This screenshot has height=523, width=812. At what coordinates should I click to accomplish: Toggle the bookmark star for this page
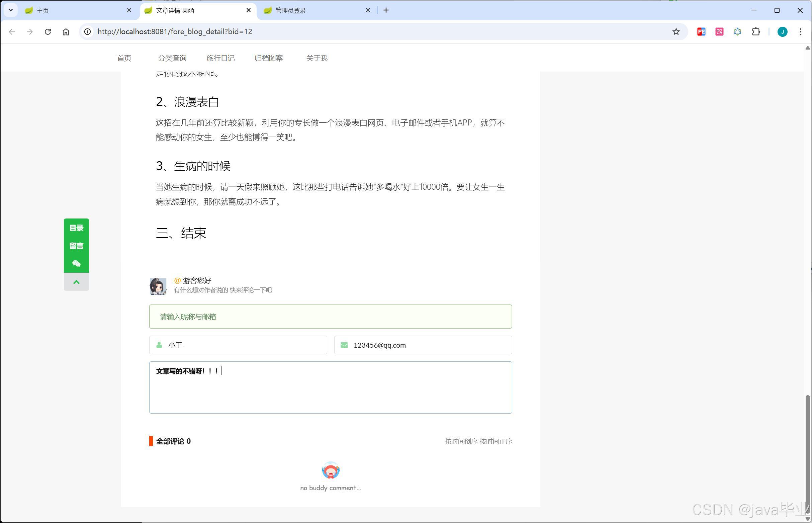675,31
